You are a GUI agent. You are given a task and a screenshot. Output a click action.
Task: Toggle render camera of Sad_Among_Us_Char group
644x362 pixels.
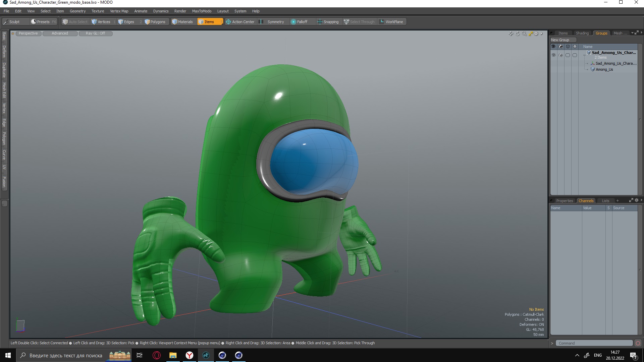point(560,55)
